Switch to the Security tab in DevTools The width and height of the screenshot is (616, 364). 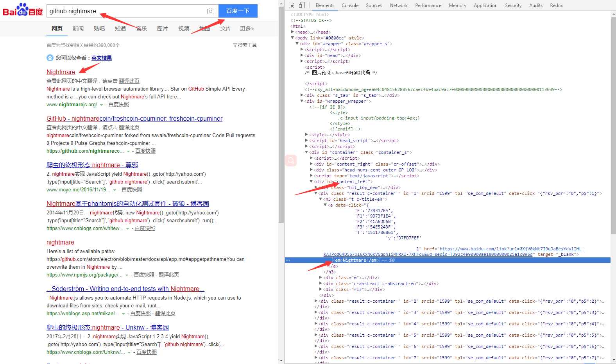[513, 5]
